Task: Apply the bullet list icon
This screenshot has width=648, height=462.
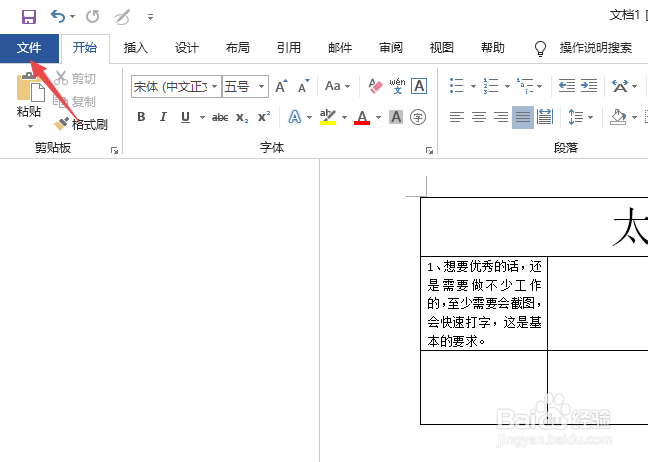Action: 457,86
